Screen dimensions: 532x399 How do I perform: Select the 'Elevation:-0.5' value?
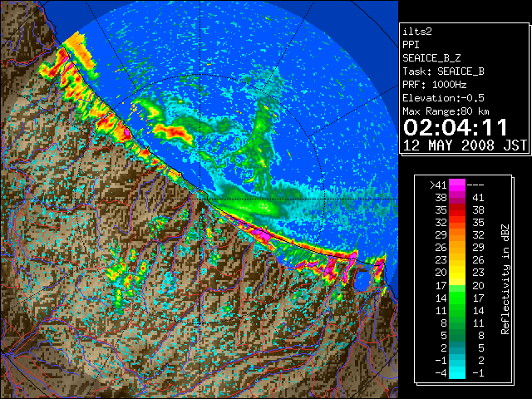point(443,98)
